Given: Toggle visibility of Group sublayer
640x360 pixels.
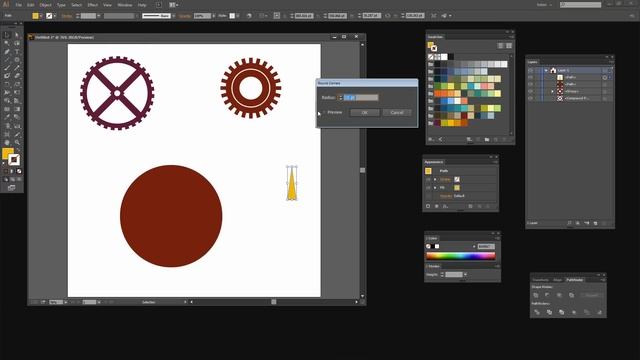Looking at the screenshot, I should (x=530, y=91).
